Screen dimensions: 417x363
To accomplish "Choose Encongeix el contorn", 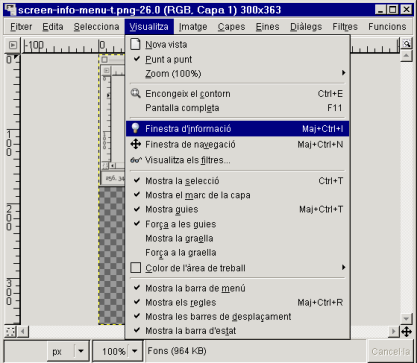I will click(x=237, y=93).
